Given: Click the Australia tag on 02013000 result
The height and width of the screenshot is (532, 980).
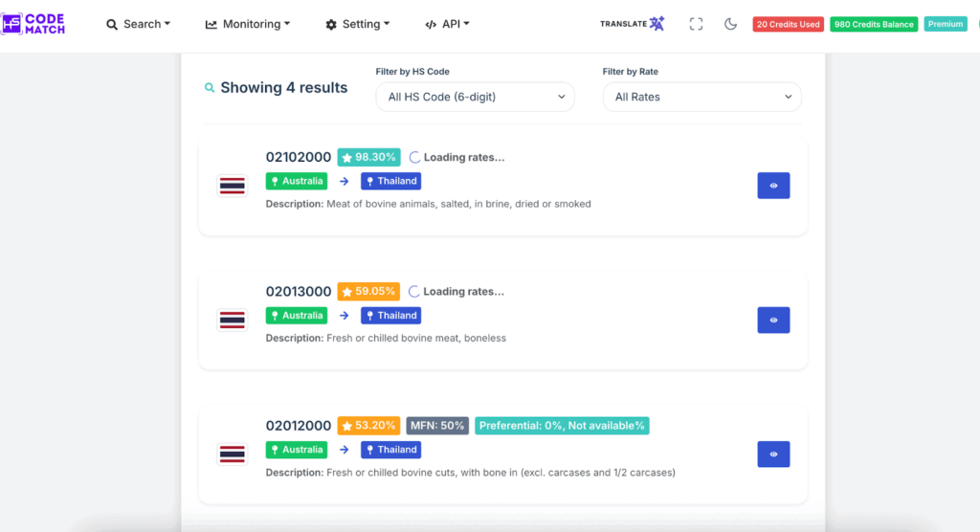Looking at the screenshot, I should (297, 315).
